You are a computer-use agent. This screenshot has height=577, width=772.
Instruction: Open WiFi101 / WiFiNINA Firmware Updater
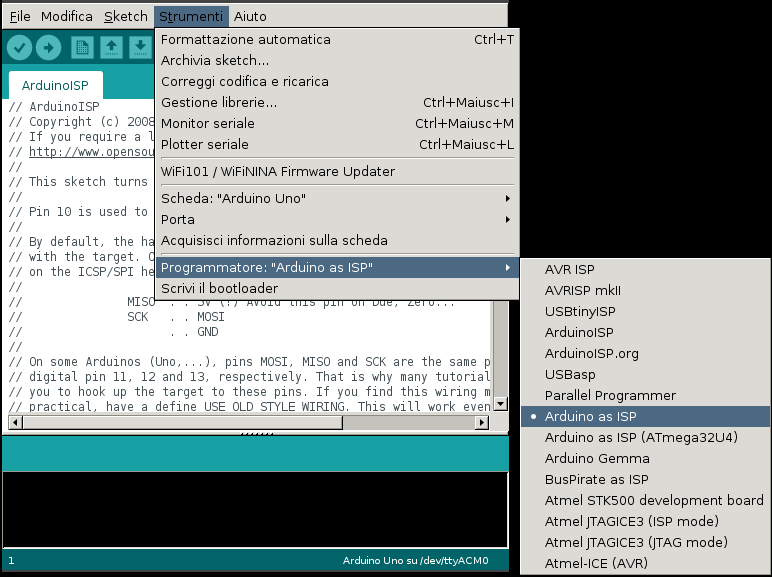337,171
